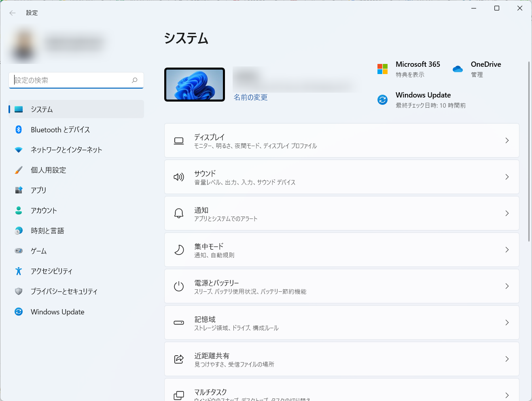
Task: Click the desktop wallpaper thumbnail
Action: pos(195,85)
